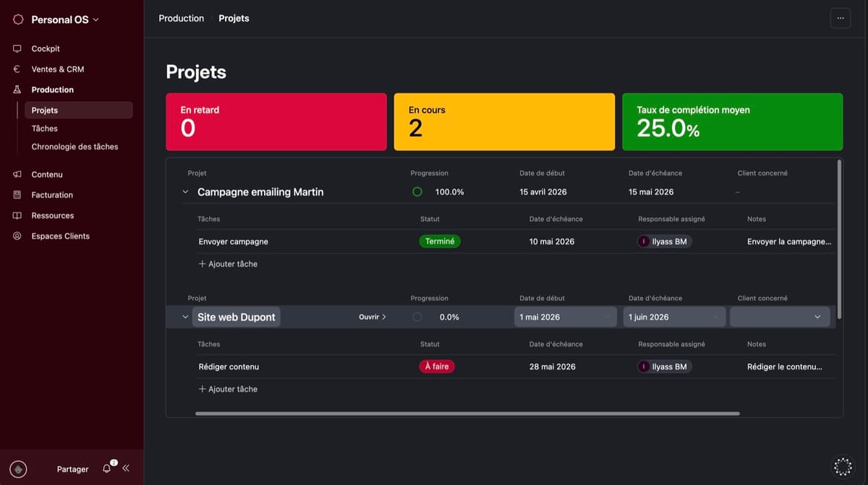Click Ajouter tâche under Envoyer campagne
This screenshot has width=868, height=485.
[228, 264]
